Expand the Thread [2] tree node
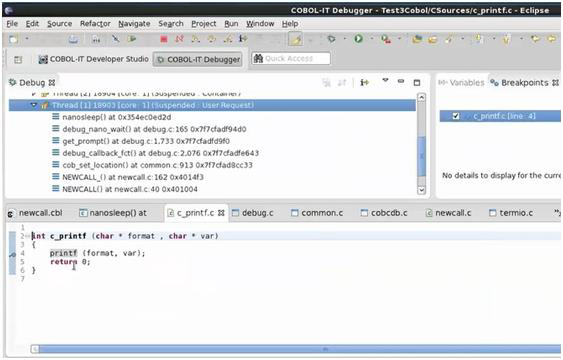This screenshot has width=563, height=360. click(x=34, y=94)
